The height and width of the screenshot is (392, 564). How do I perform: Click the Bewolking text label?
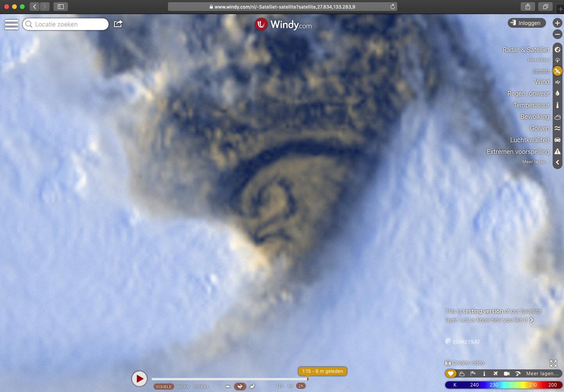[x=535, y=117]
